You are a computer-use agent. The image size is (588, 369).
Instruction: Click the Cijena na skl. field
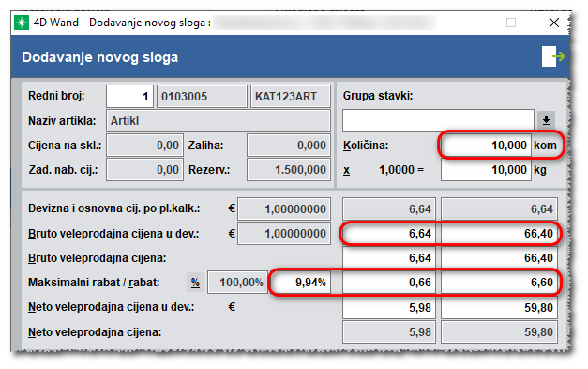pos(144,146)
